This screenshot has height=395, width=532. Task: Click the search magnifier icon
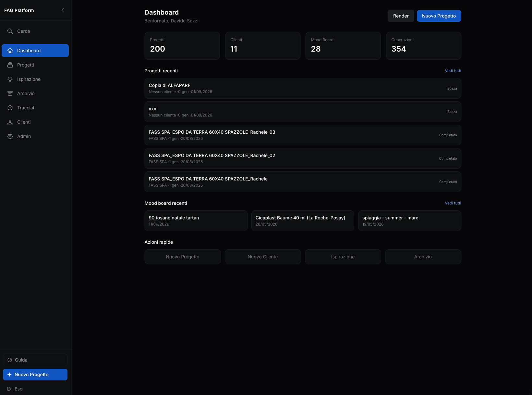(x=10, y=31)
